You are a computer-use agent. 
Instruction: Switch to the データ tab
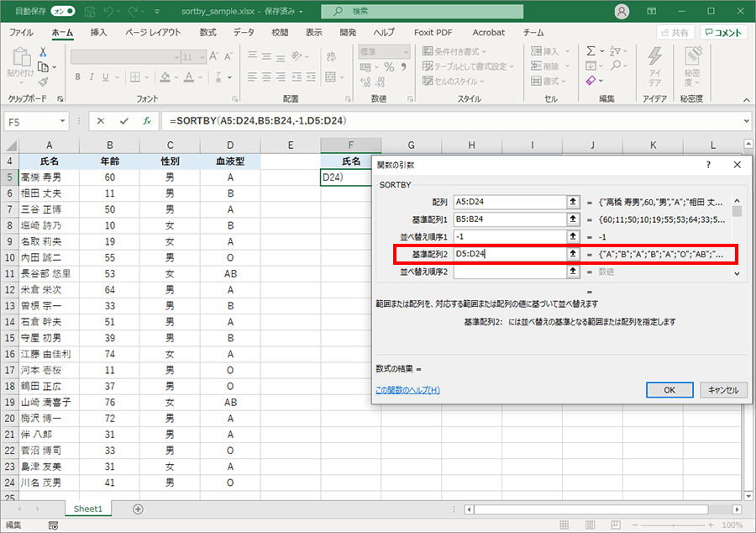244,32
